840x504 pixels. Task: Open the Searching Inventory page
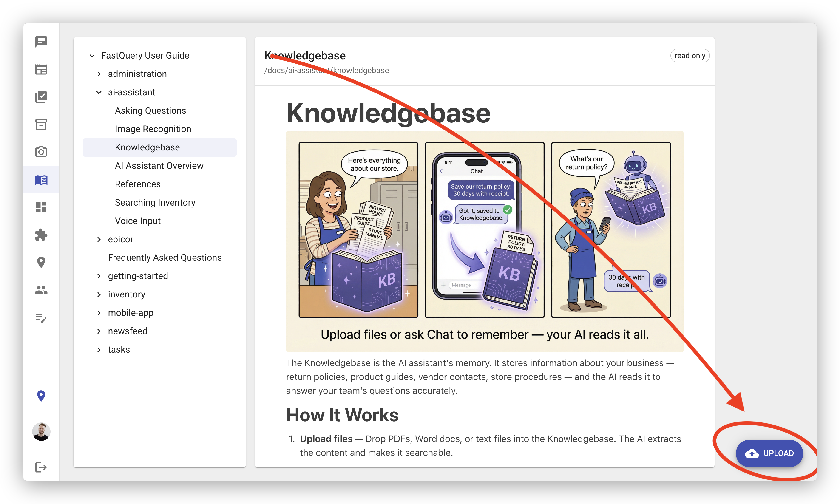(x=155, y=202)
